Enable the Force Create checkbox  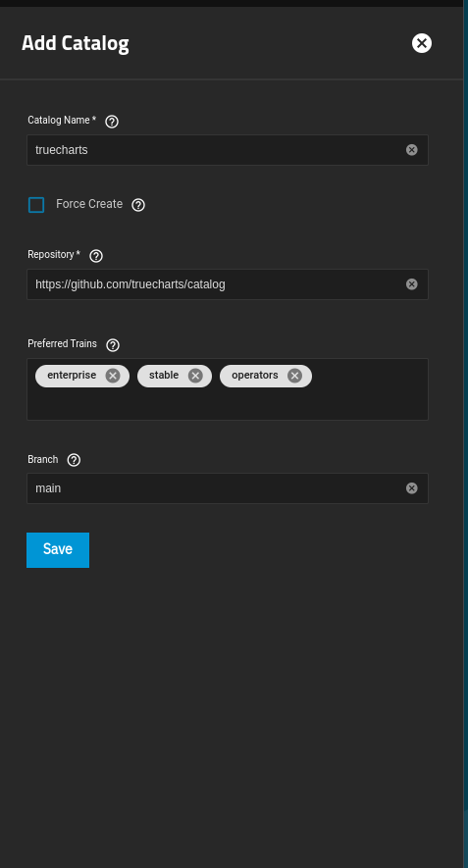pyautogui.click(x=36, y=205)
